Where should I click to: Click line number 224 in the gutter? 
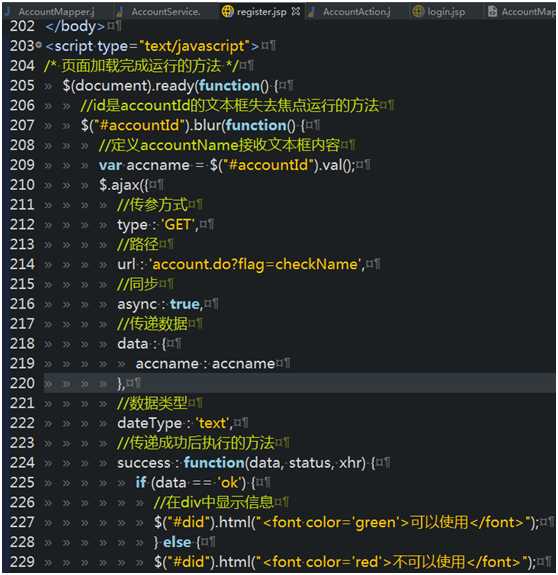click(x=22, y=463)
